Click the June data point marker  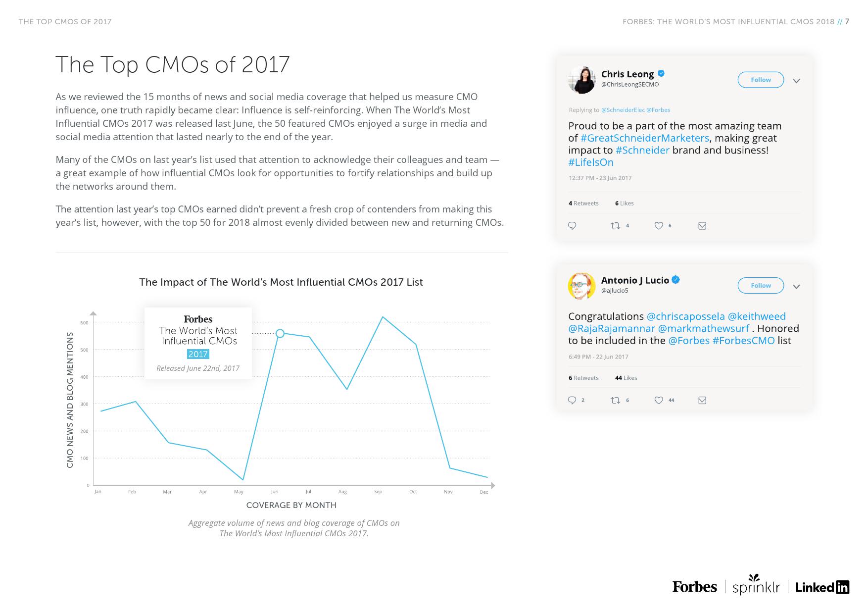[x=280, y=333]
